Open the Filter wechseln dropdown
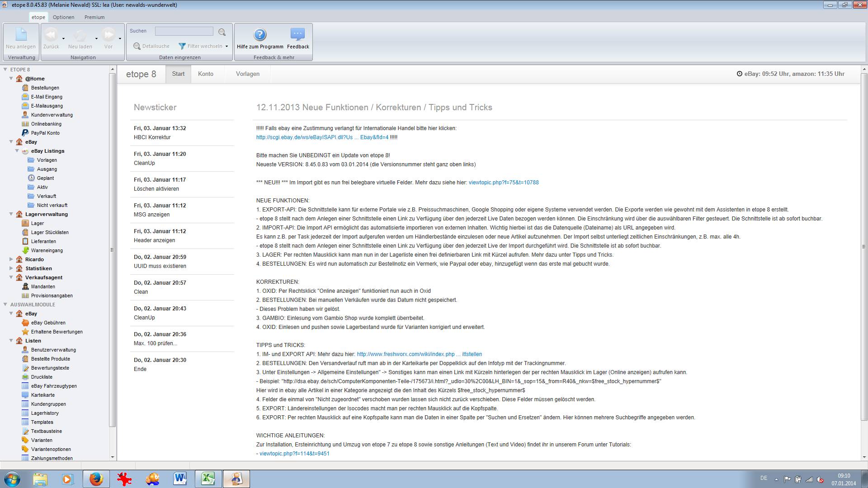 (203, 46)
